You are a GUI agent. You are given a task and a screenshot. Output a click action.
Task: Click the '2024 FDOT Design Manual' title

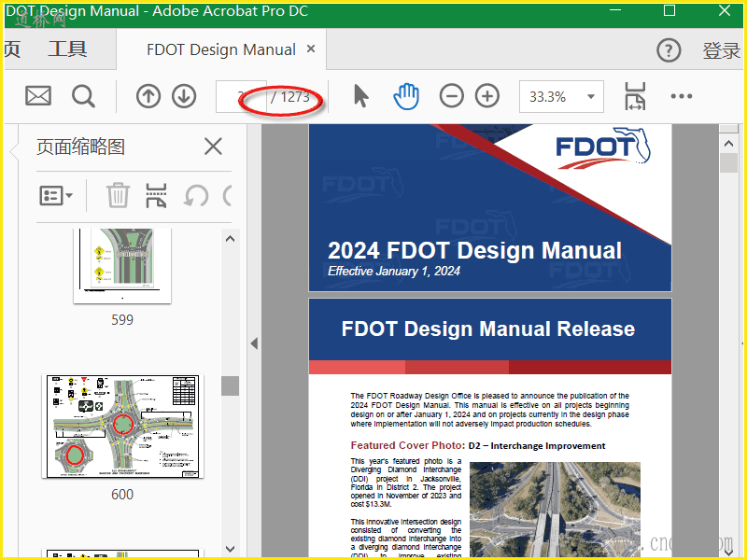474,250
